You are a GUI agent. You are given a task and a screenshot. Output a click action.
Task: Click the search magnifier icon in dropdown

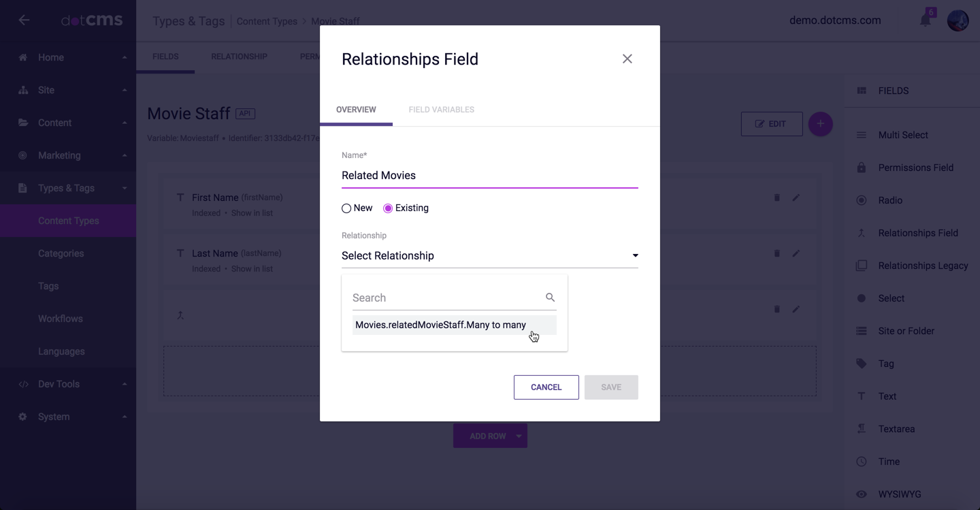(x=550, y=298)
